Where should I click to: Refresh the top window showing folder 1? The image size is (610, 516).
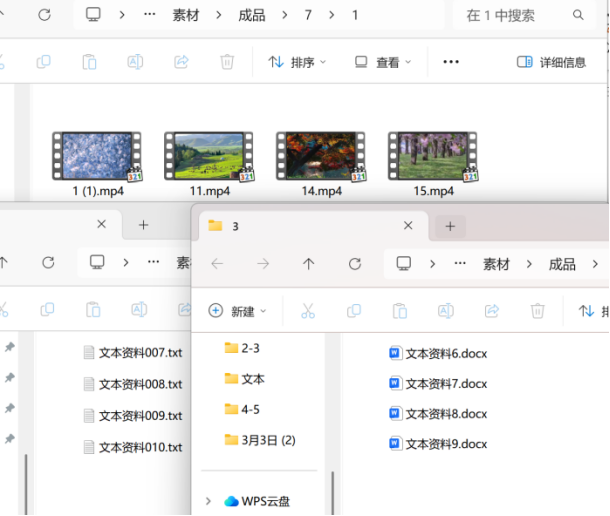44,15
